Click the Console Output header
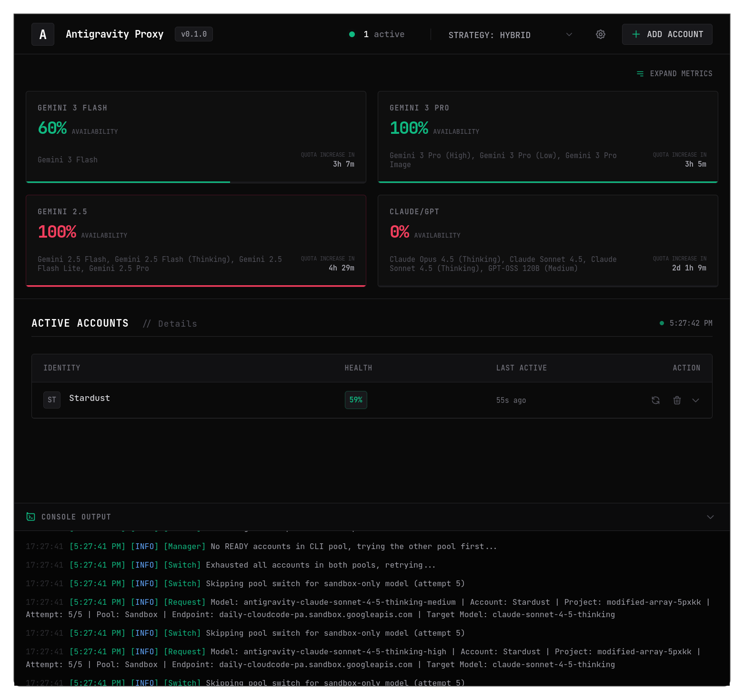 [x=372, y=517]
